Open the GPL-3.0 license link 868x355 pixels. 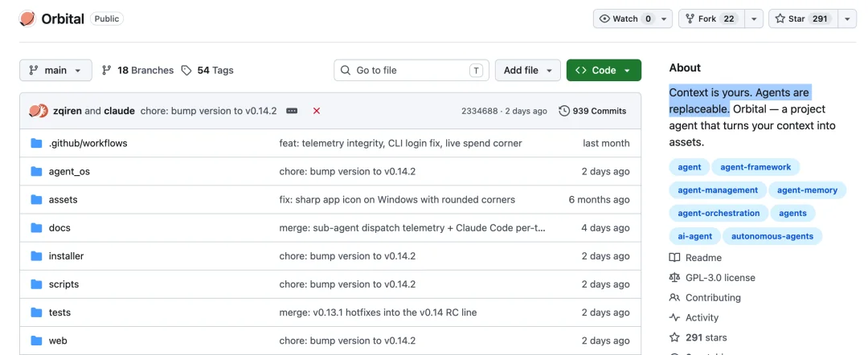[x=712, y=278]
